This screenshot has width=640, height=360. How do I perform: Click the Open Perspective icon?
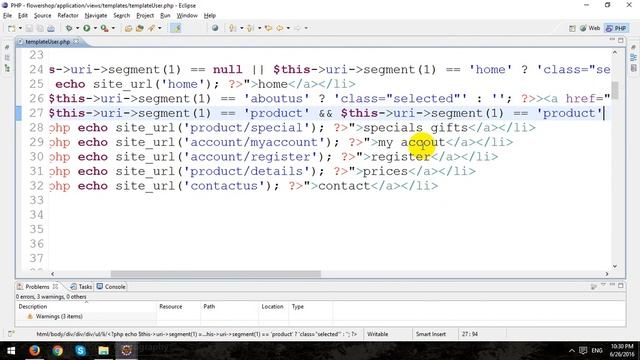[572, 28]
